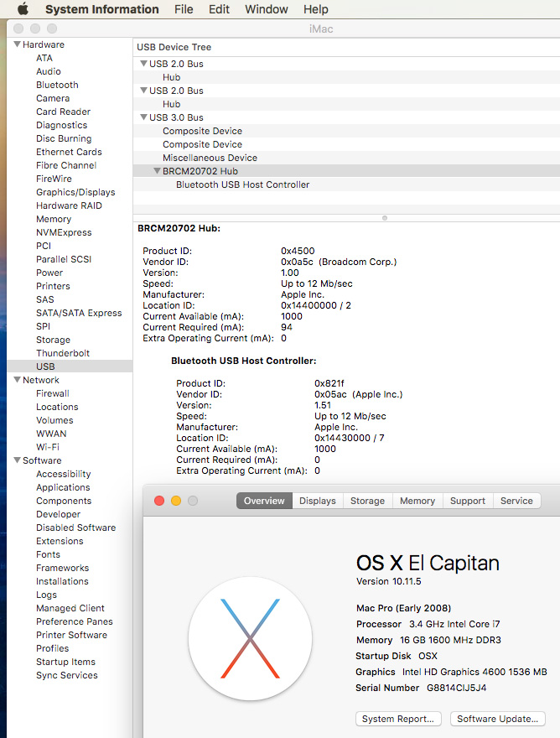This screenshot has height=738, width=560.
Task: Switch to the Displays tab
Action: [318, 501]
